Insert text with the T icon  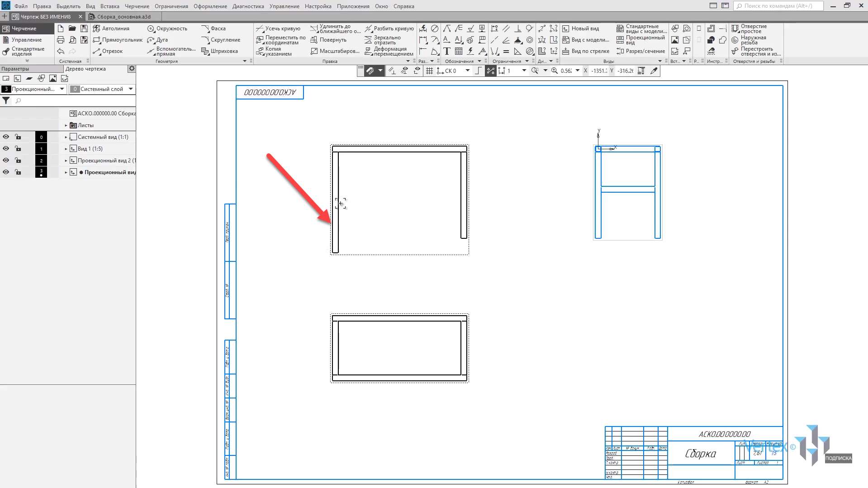click(447, 51)
